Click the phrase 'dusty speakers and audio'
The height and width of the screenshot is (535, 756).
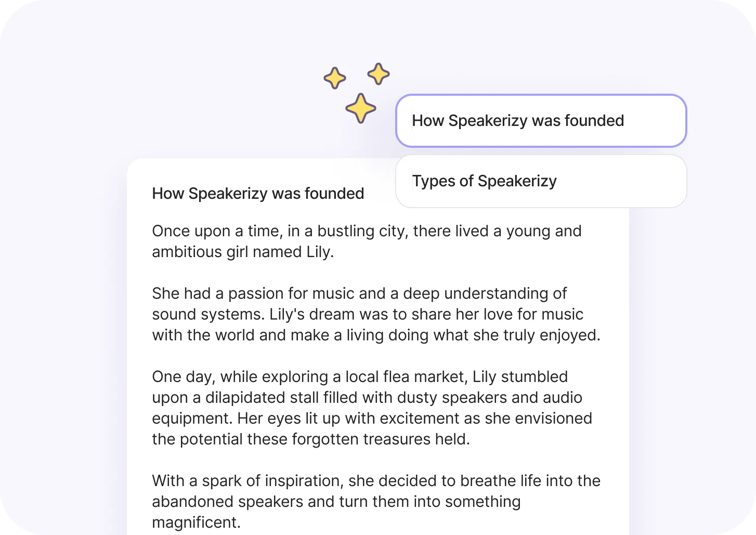(x=490, y=398)
